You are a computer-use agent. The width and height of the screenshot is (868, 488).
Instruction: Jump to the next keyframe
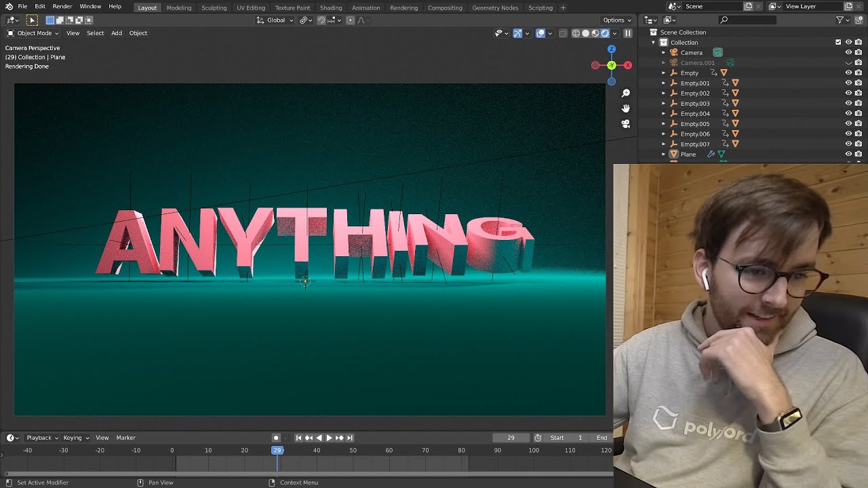point(339,438)
